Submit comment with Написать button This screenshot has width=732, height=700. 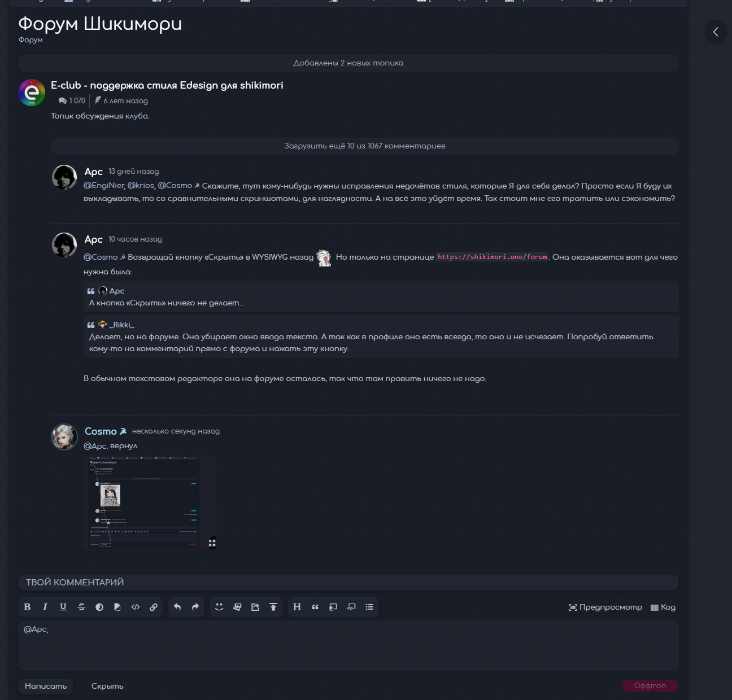click(46, 686)
